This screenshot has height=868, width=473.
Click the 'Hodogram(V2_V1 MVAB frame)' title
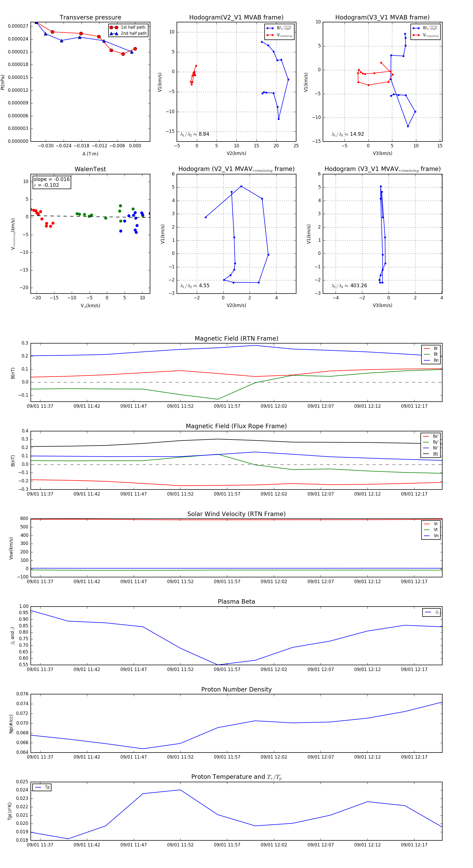(x=236, y=18)
